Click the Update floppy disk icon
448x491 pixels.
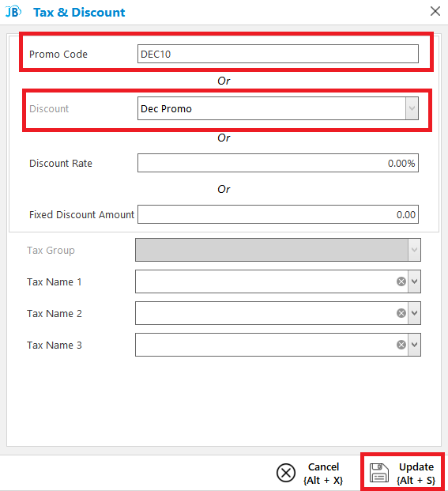[x=378, y=473]
